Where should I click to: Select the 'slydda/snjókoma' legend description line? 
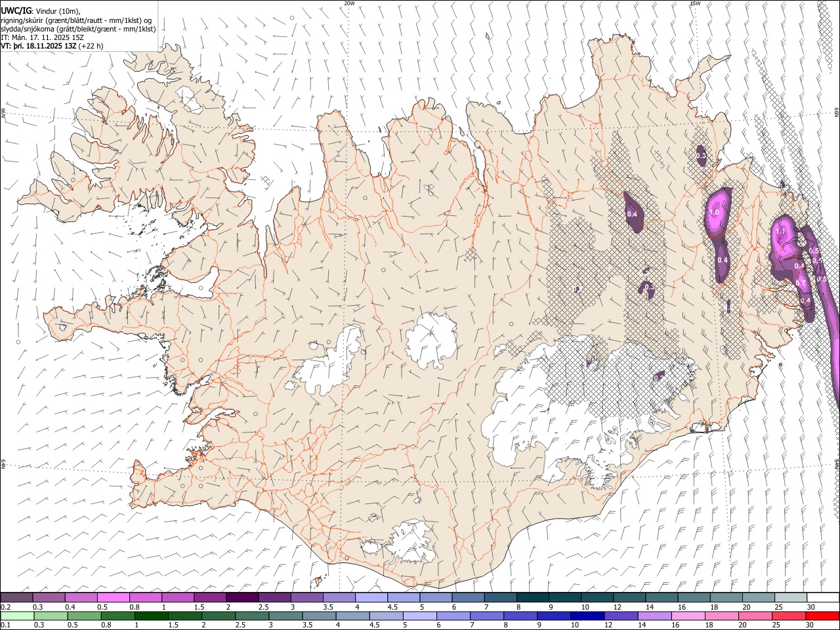click(x=78, y=29)
